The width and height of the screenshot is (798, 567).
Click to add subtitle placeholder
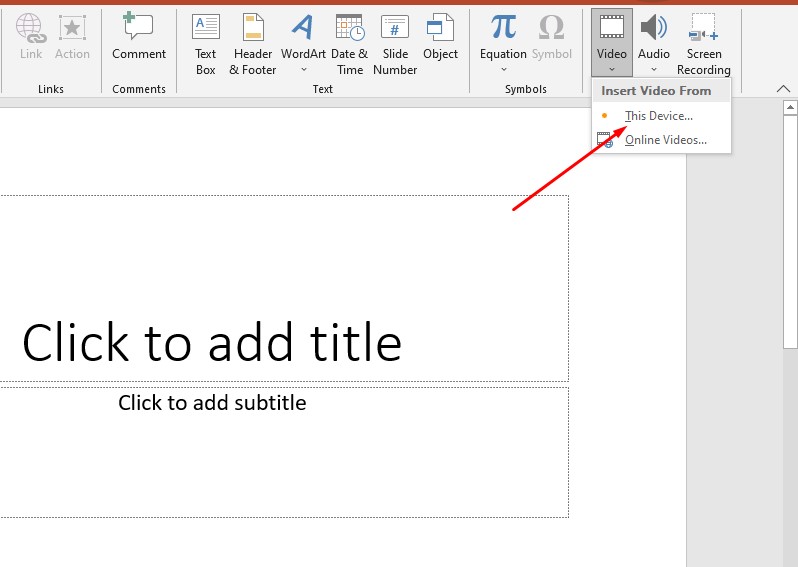[x=212, y=403]
